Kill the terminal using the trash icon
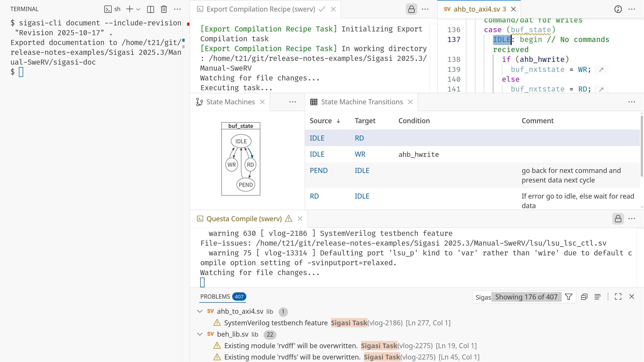644x362 pixels. coord(164,9)
